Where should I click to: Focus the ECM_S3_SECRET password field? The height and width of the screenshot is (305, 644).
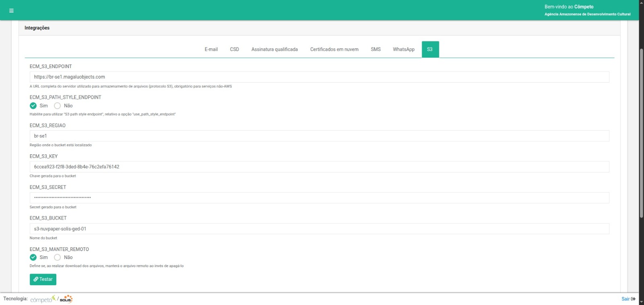click(x=319, y=198)
